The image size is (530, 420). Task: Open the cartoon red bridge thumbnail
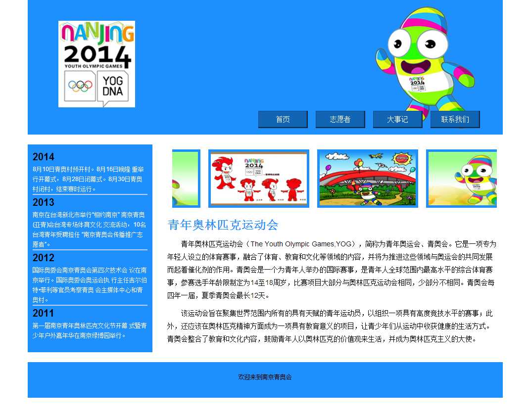click(368, 179)
